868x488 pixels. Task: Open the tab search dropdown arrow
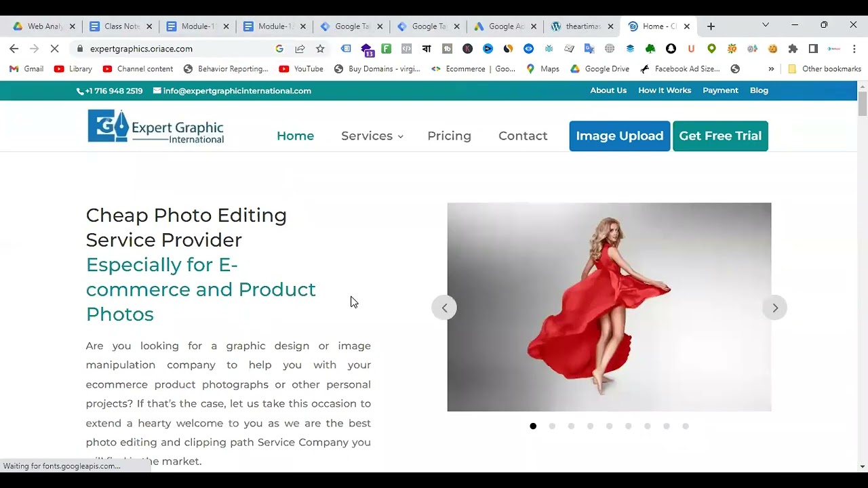click(x=766, y=25)
